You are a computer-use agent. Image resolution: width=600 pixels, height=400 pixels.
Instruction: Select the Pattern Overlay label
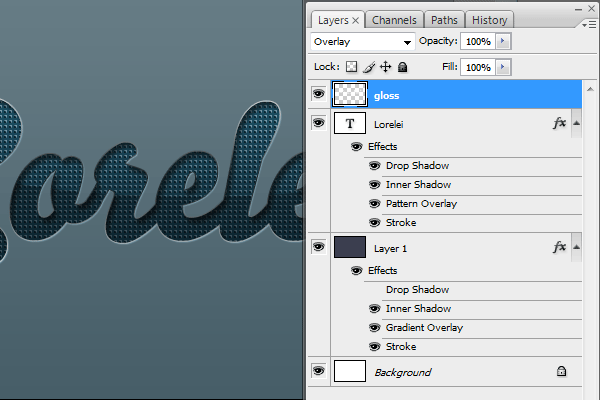(421, 204)
